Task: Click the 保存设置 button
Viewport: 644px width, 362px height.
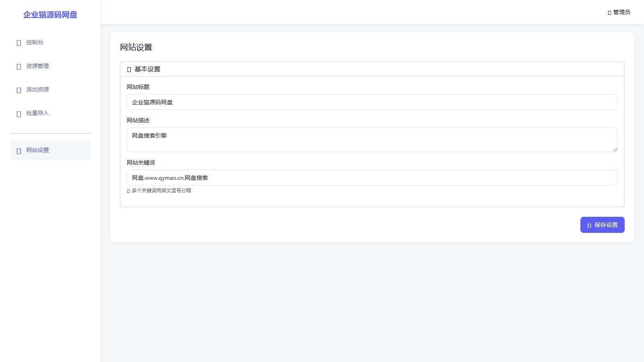Action: [x=602, y=225]
